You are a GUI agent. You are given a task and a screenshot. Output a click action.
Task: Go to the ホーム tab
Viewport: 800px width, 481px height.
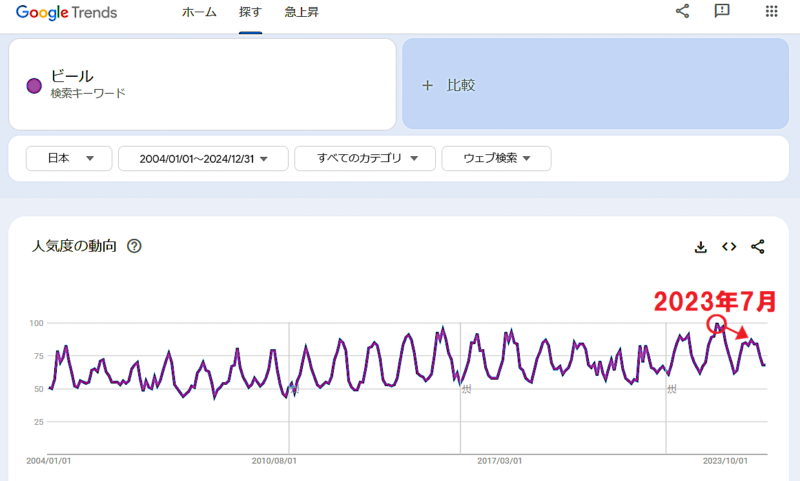(199, 13)
